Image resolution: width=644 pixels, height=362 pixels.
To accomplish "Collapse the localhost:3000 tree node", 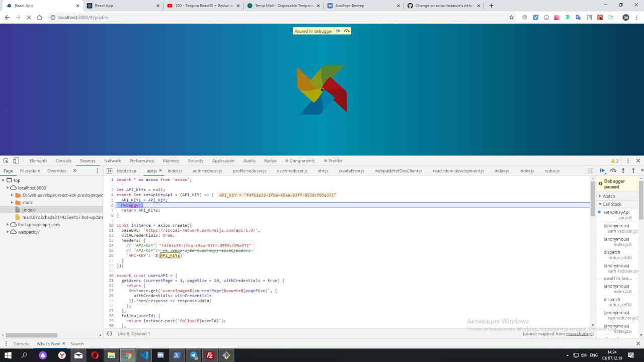I will (x=8, y=188).
